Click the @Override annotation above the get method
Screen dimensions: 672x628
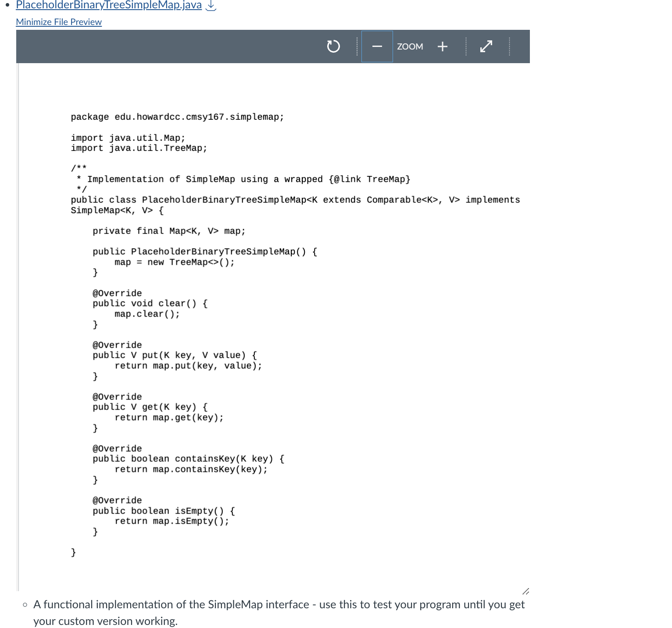117,396
